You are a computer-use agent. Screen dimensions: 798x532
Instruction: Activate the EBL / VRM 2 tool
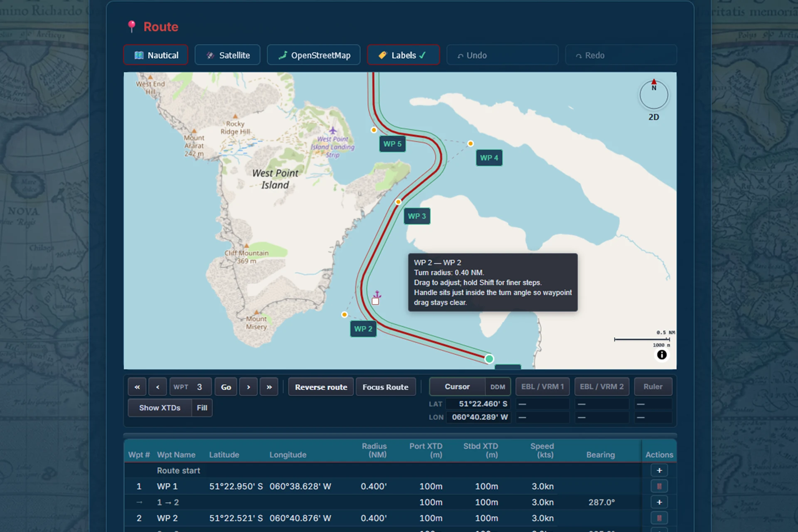tap(602, 387)
